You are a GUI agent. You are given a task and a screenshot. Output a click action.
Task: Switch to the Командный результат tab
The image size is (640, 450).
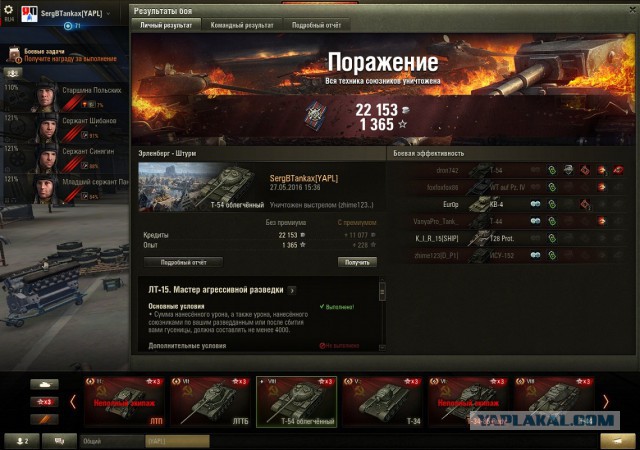click(x=242, y=25)
